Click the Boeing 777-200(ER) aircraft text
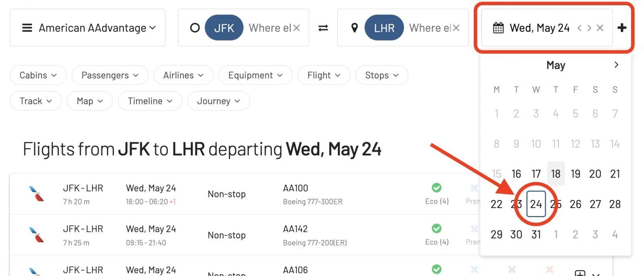 point(315,243)
